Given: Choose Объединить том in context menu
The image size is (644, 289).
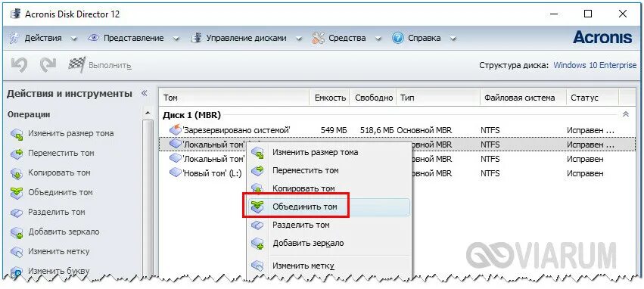Looking at the screenshot, I should click(x=328, y=207).
